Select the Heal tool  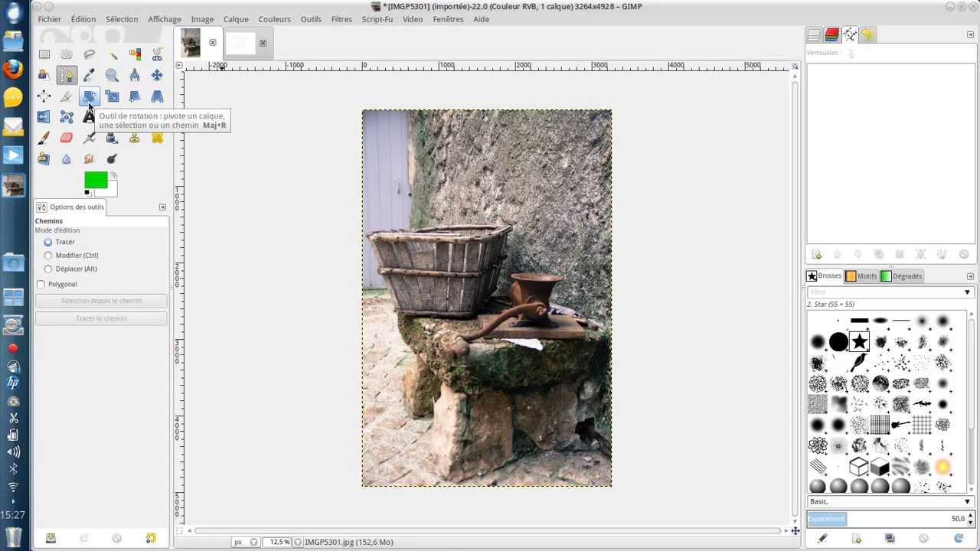pyautogui.click(x=157, y=138)
